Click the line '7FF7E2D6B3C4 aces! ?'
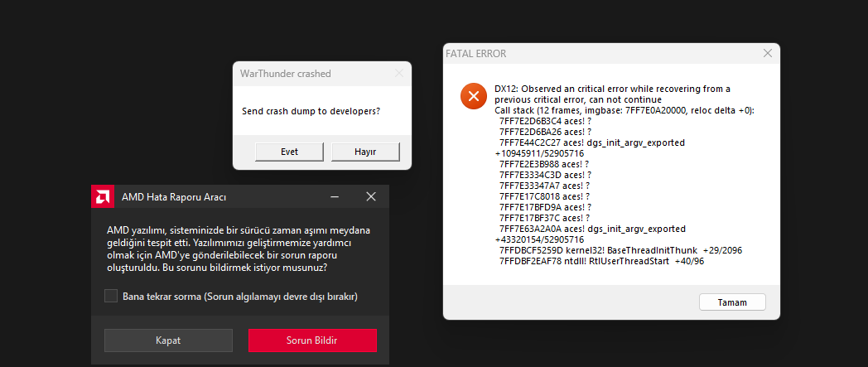Viewport: 868px width, 367px height. (x=545, y=121)
